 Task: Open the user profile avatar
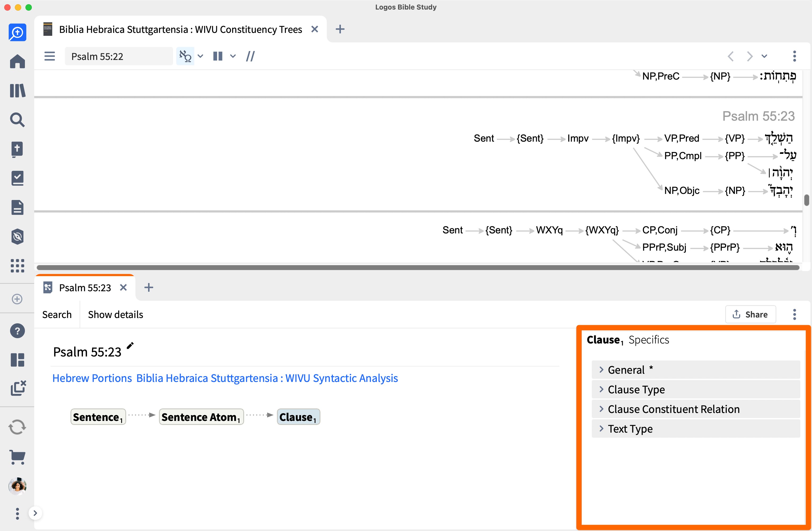17,486
